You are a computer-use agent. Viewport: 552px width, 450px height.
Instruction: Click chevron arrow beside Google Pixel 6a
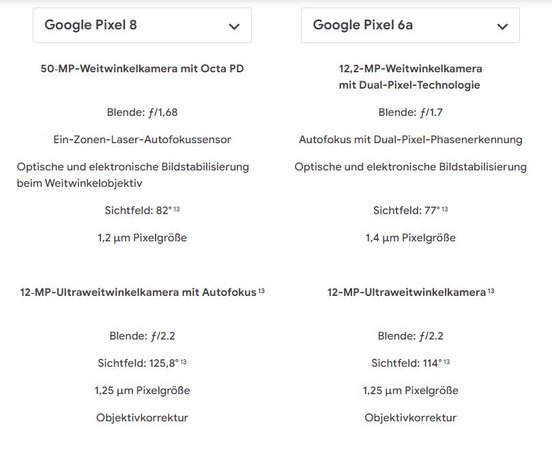[502, 26]
